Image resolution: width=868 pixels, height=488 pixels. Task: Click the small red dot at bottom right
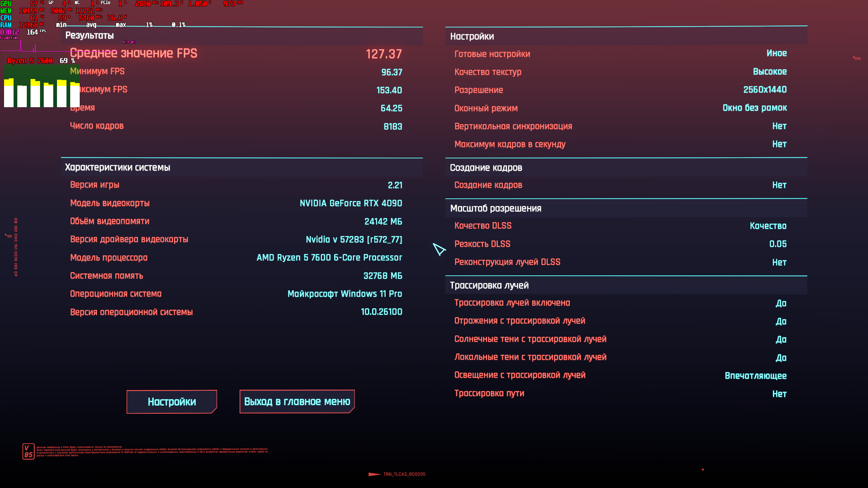tap(703, 469)
